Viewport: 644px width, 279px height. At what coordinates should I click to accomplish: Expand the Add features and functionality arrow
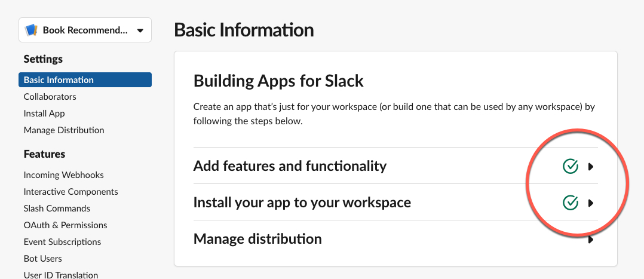(591, 167)
